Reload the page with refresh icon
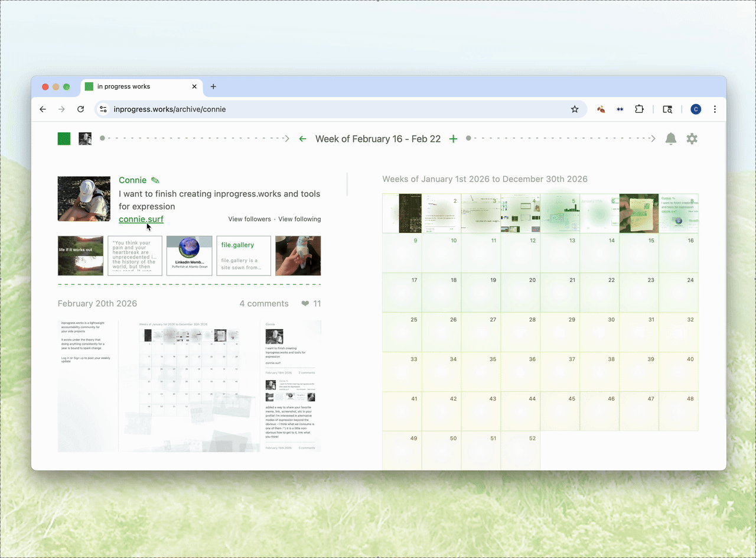 click(x=80, y=109)
